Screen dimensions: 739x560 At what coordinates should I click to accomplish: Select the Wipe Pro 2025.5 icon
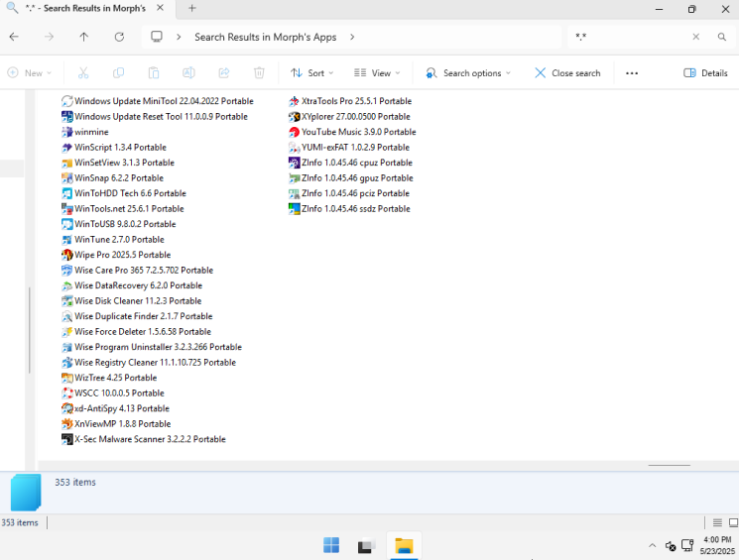coord(66,255)
